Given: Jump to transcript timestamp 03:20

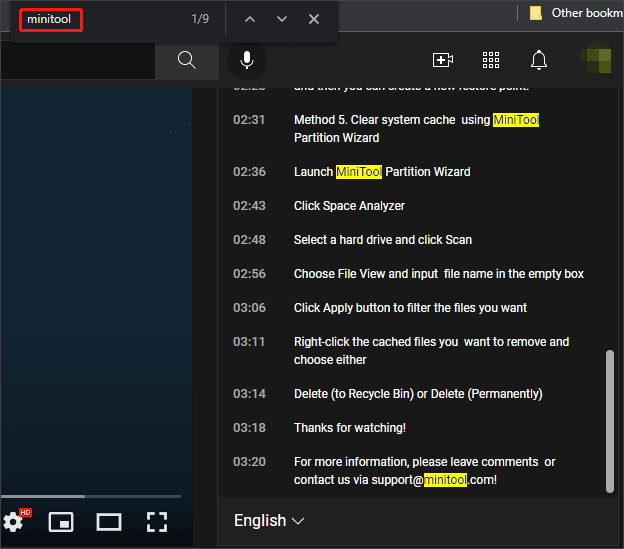Looking at the screenshot, I should (x=249, y=462).
